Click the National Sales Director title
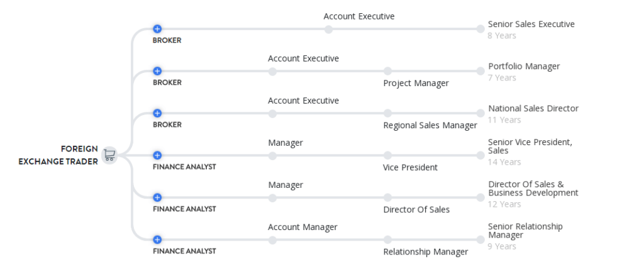Screen dimensions: 644x274 tap(533, 109)
